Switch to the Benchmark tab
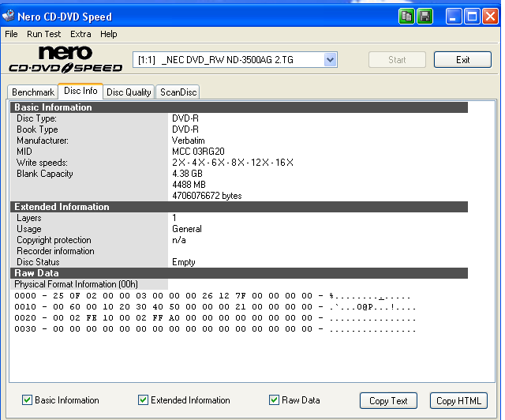Image resolution: width=505 pixels, height=420 pixels. [x=33, y=92]
